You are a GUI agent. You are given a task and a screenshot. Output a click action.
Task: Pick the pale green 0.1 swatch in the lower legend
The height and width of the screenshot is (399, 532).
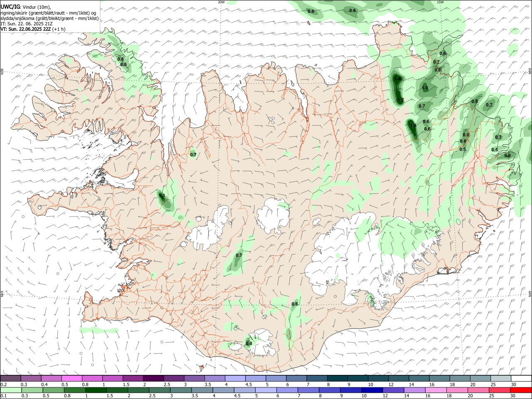pos(11,390)
